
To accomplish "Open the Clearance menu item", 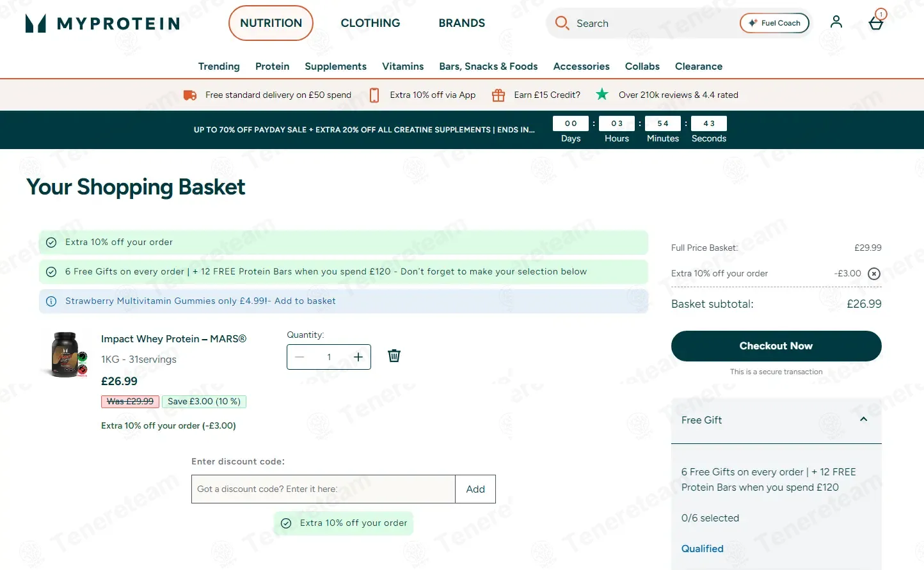I will coord(699,67).
